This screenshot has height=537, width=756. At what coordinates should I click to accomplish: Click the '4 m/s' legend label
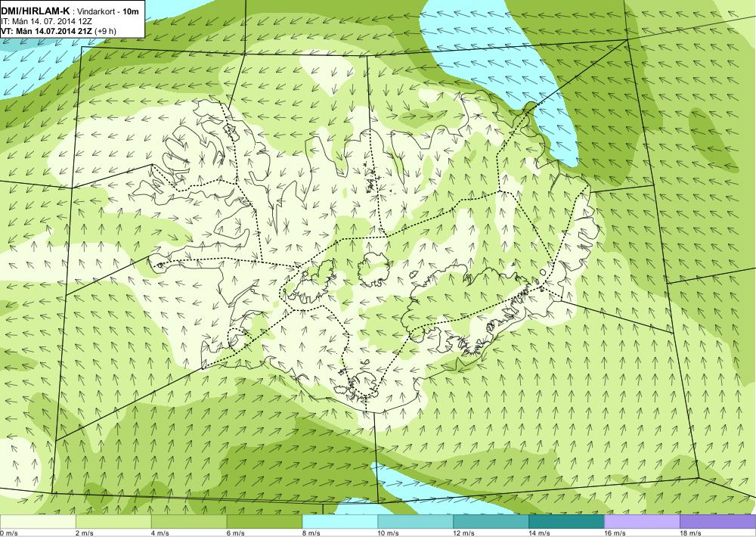point(160,533)
